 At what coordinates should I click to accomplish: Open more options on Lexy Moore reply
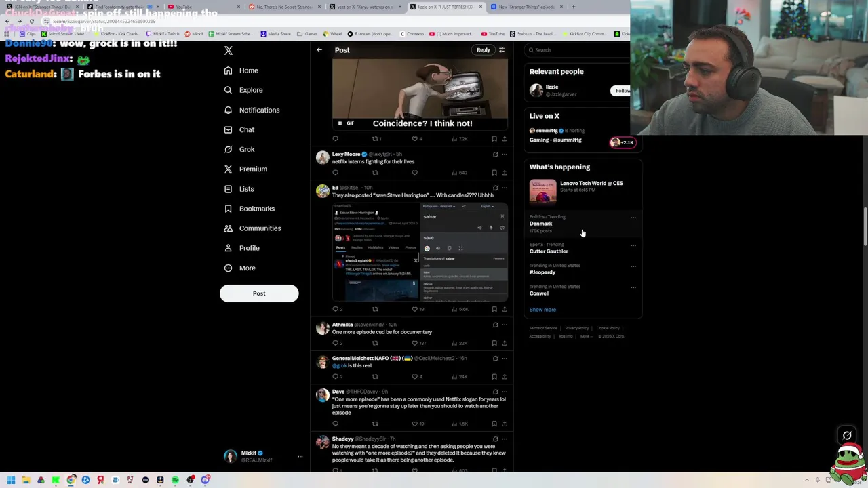point(505,154)
